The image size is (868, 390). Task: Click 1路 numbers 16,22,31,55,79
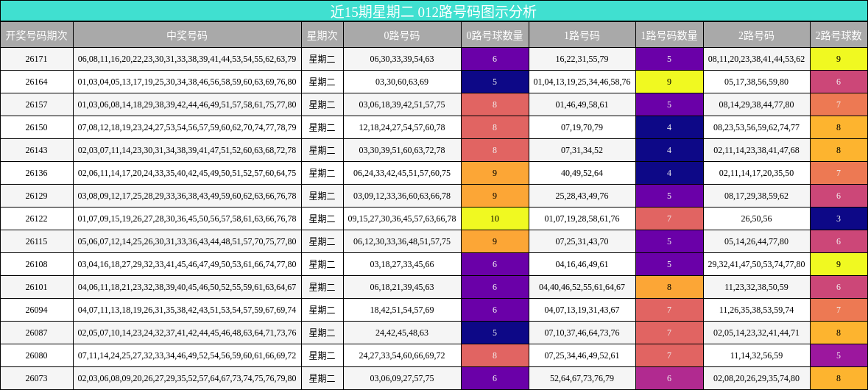coord(582,59)
